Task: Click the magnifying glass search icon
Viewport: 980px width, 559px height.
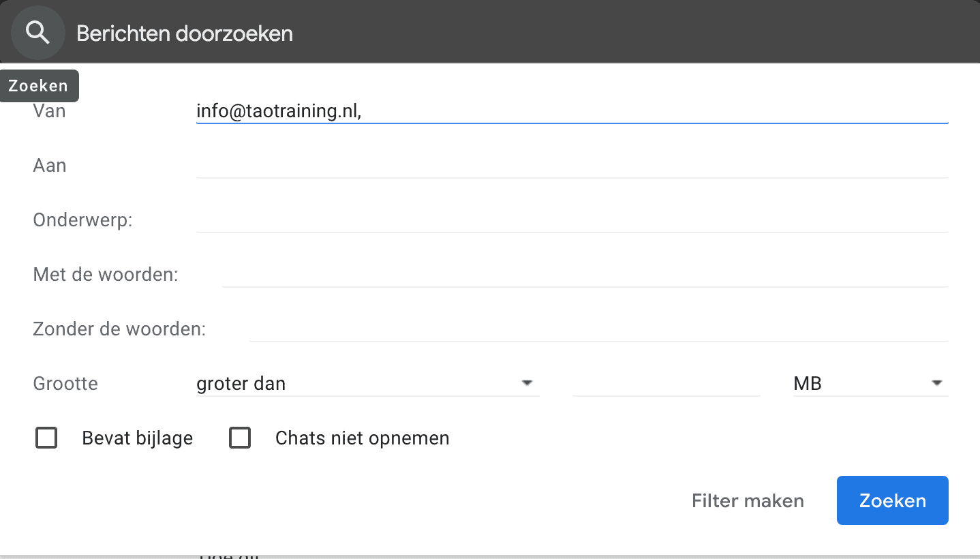Action: pos(37,33)
